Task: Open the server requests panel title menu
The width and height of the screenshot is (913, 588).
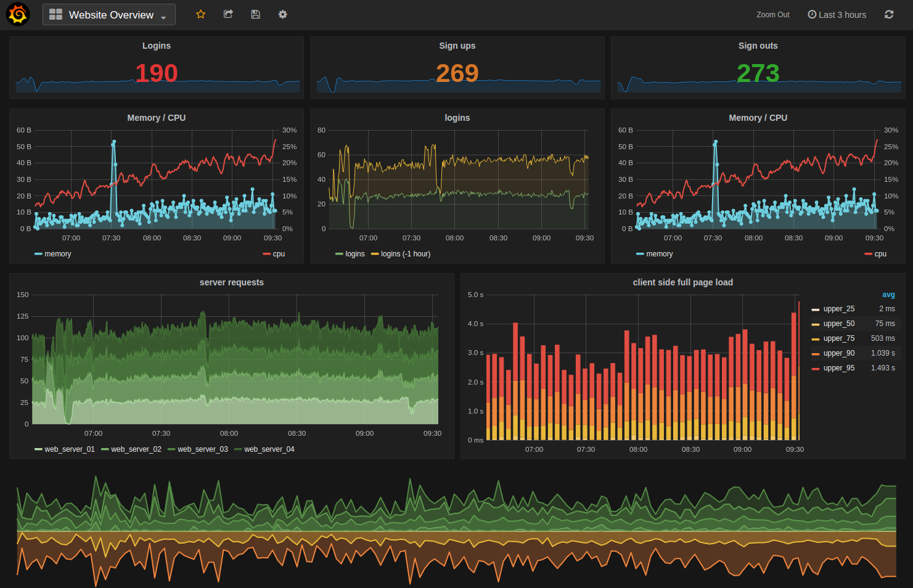Action: tap(231, 282)
